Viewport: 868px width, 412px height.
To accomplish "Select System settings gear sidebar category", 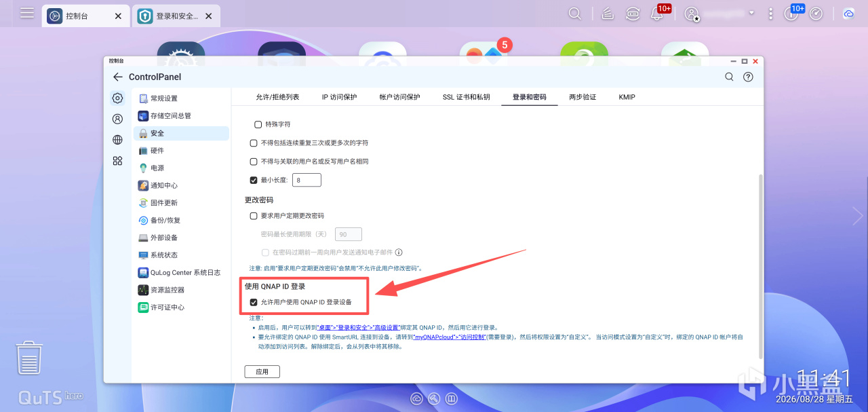I will (117, 98).
